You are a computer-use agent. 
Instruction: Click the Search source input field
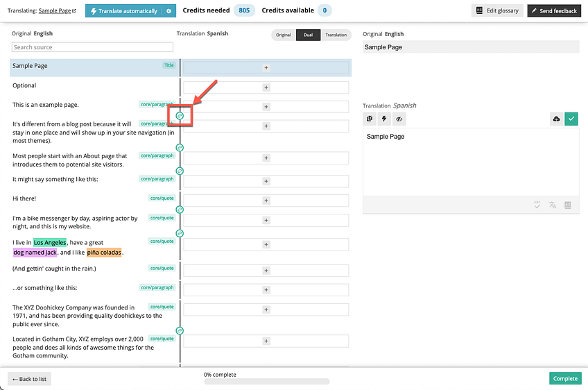pos(92,47)
